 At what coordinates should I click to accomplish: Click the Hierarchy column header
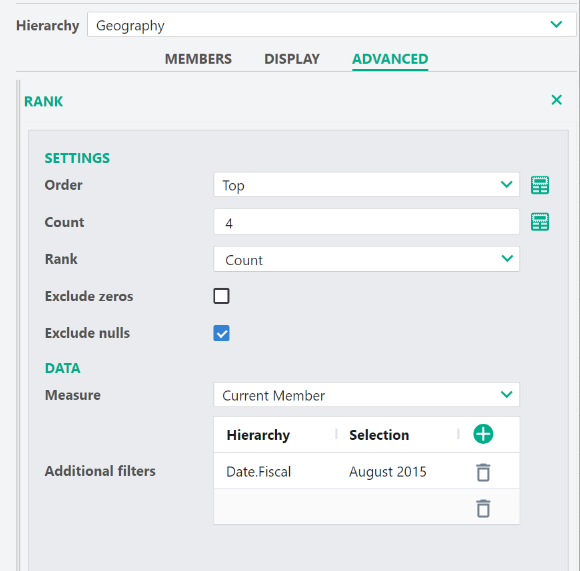(258, 435)
